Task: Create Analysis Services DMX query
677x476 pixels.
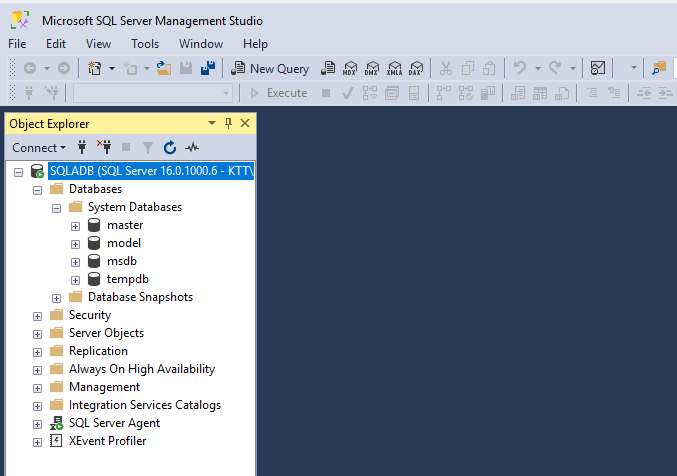Action: tap(372, 68)
